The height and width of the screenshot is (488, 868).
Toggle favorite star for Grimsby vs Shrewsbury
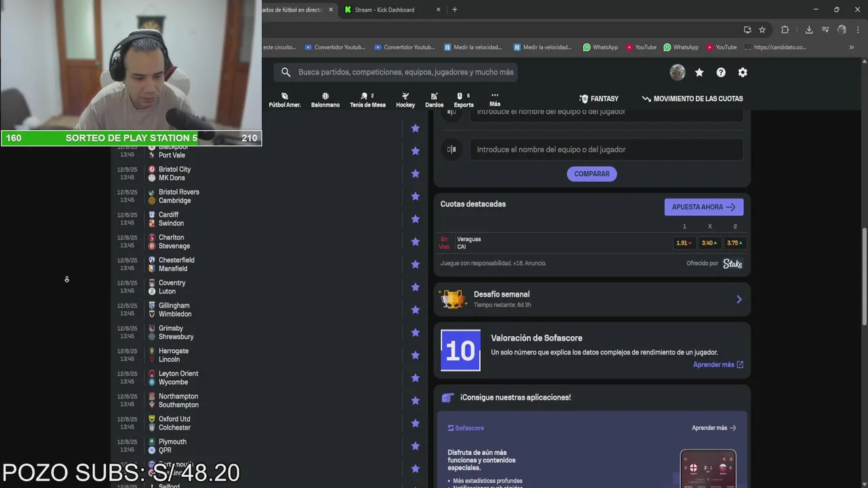click(x=415, y=332)
